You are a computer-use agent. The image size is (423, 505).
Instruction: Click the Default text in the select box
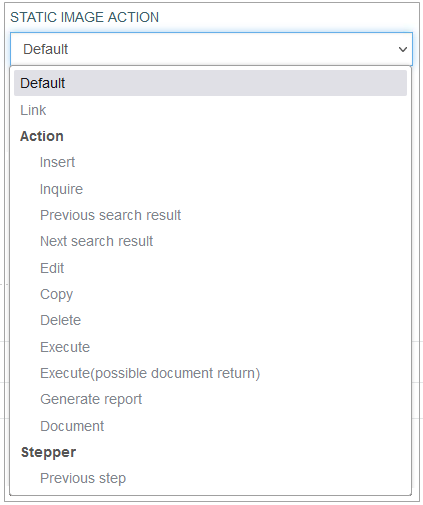click(46, 49)
